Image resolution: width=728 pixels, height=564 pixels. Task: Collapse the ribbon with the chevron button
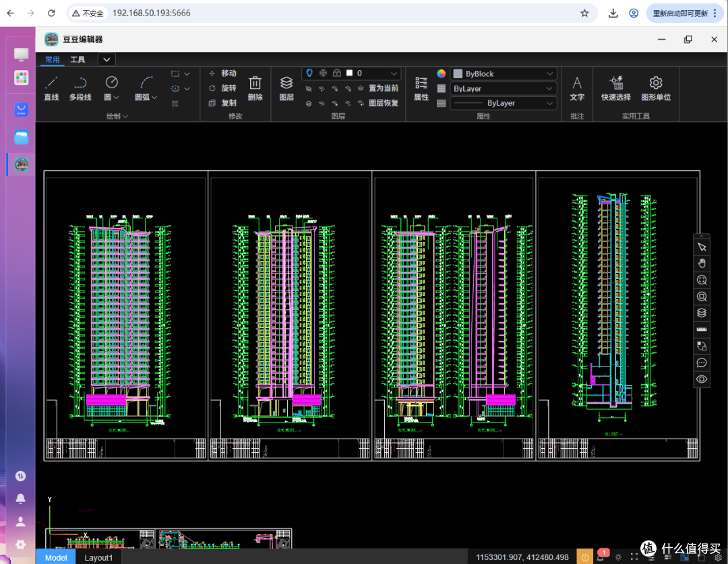107,59
